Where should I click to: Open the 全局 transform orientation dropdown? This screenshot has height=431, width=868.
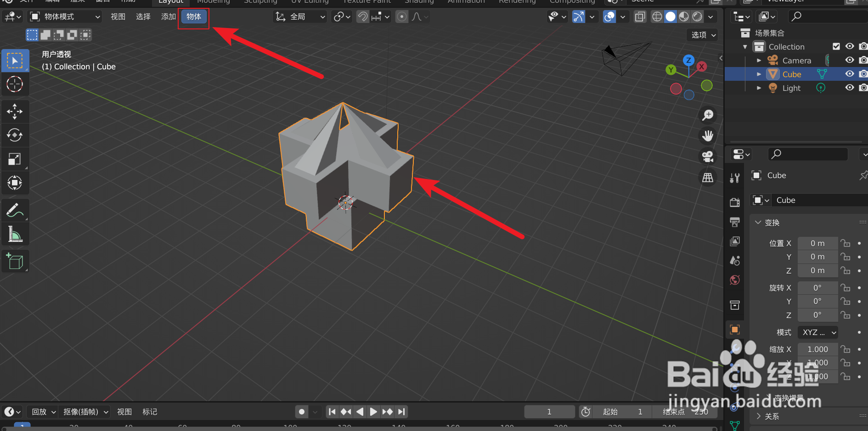point(300,17)
